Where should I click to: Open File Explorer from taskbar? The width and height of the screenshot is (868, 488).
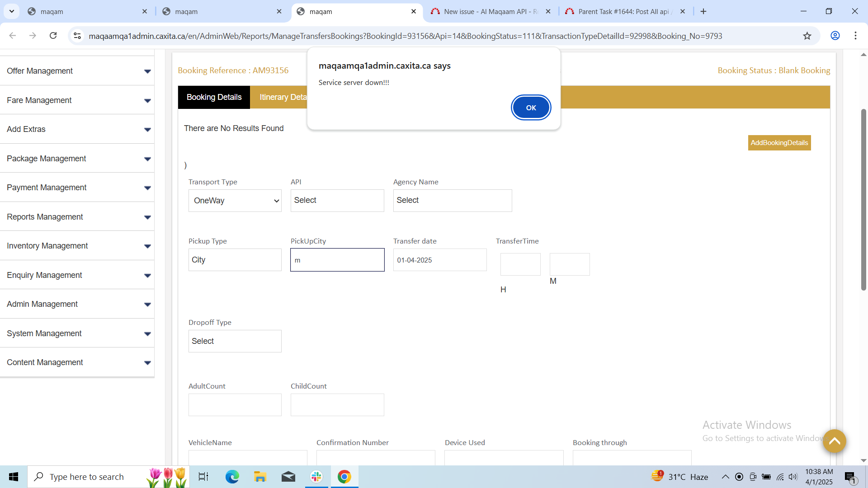click(x=260, y=477)
